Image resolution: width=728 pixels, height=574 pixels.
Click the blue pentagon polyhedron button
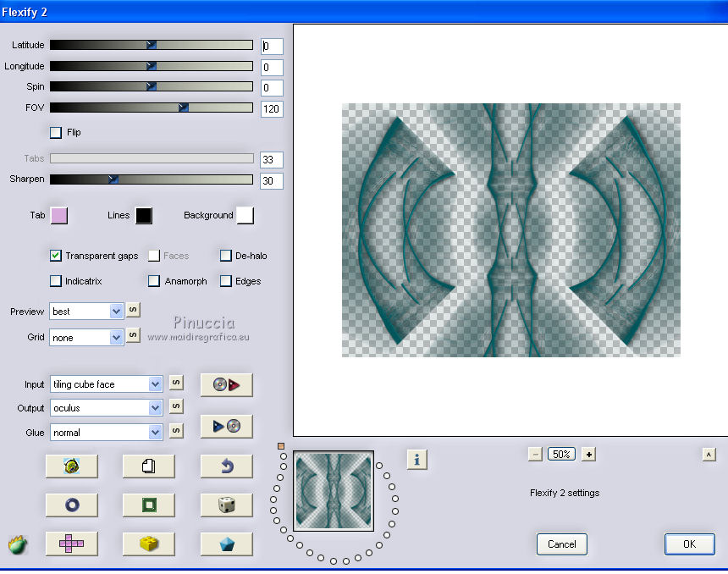coord(226,544)
